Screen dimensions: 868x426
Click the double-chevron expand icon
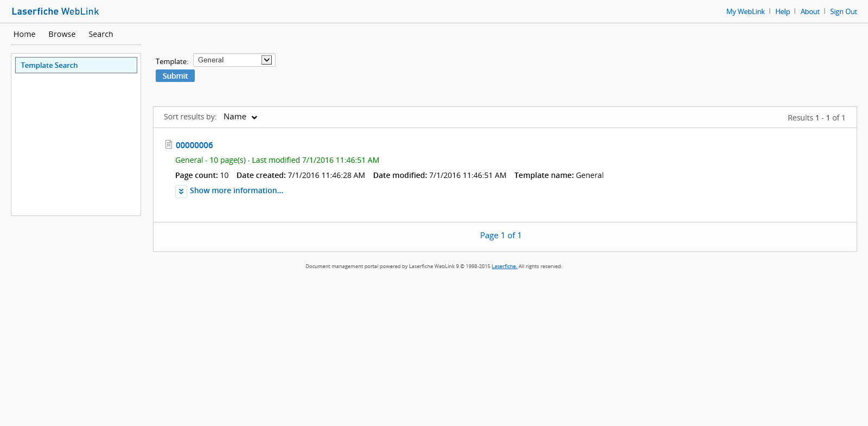pos(181,192)
